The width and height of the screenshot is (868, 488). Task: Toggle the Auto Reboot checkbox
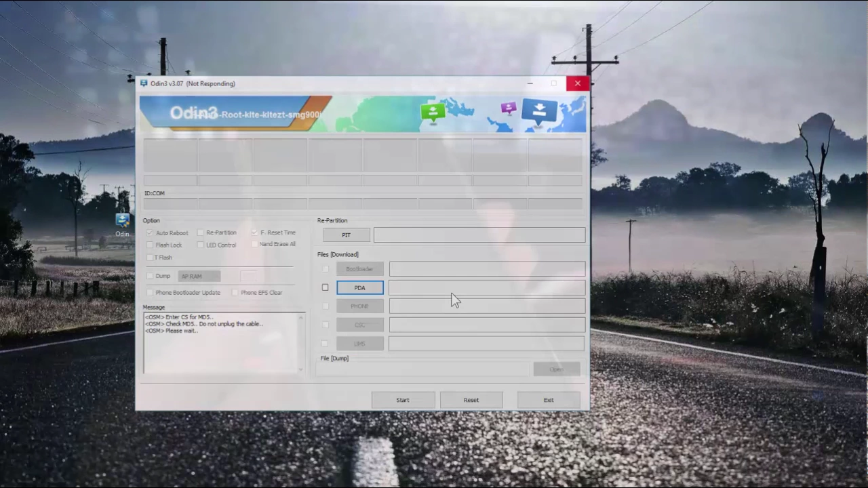[150, 232]
